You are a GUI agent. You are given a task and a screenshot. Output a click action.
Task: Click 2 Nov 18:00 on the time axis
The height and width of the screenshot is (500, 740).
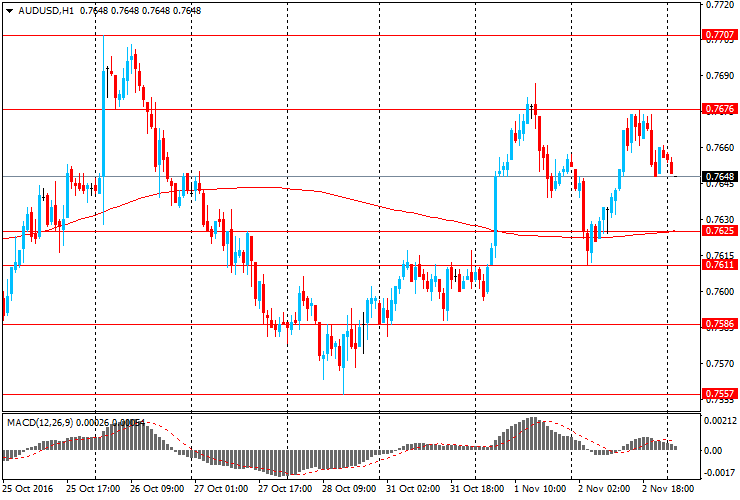point(669,490)
